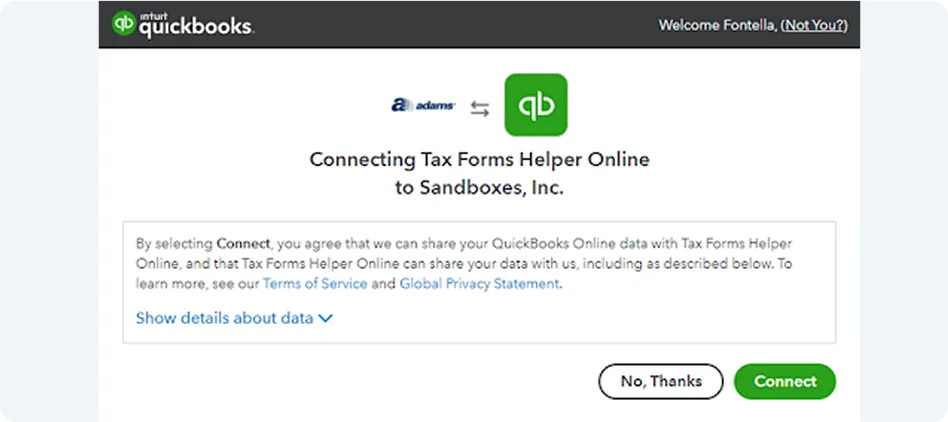Click the small intuit text above quickbooks

click(152, 15)
